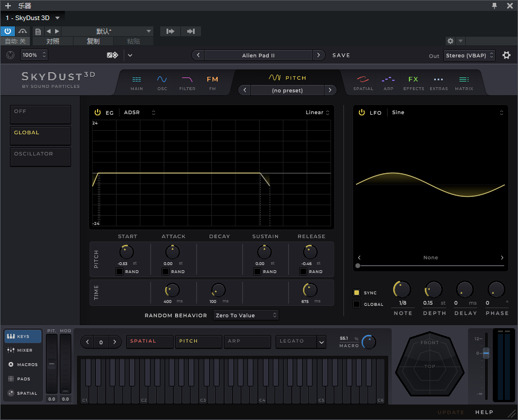518x420 pixels.
Task: Click the preset file document icon
Action: 38,32
